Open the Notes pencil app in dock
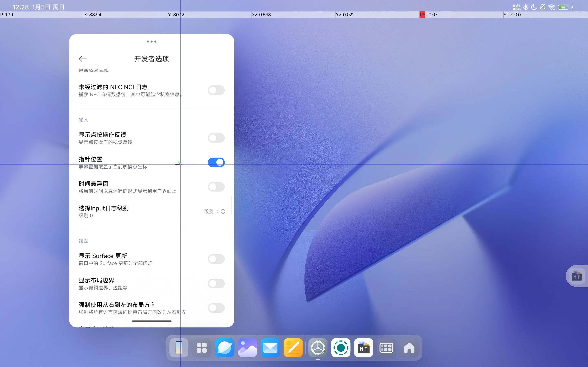 293,348
